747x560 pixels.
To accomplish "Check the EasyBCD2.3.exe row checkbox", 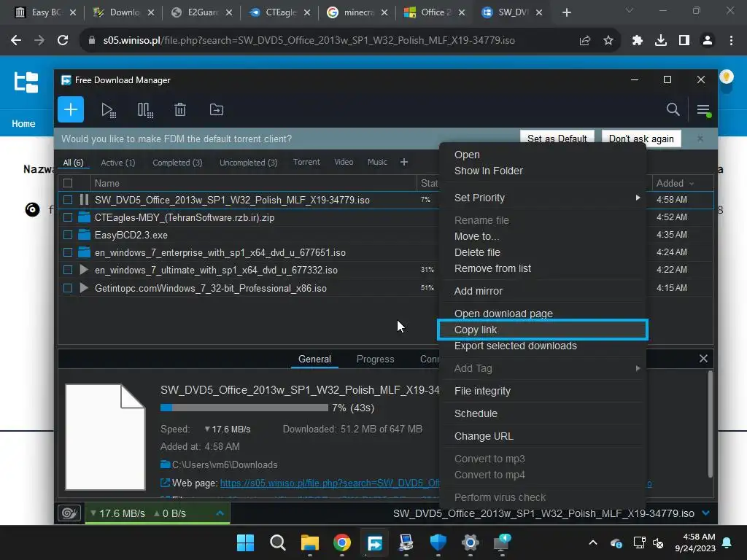I will point(68,235).
